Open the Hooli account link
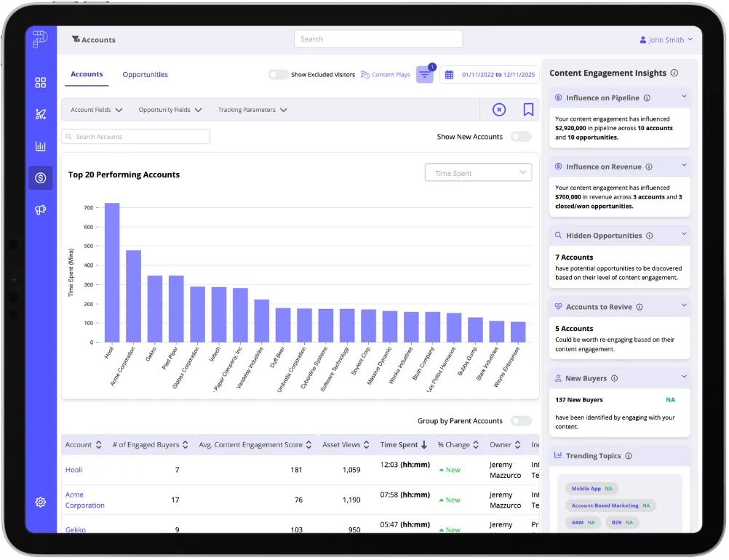729x560 pixels. [x=74, y=470]
